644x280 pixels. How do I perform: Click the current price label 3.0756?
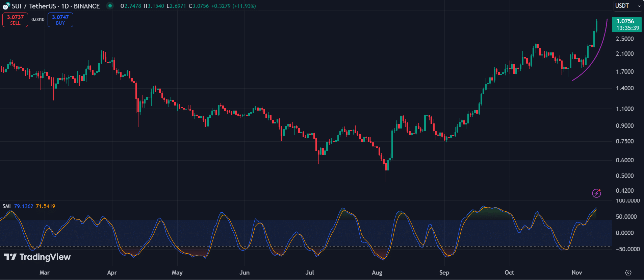[x=625, y=21]
